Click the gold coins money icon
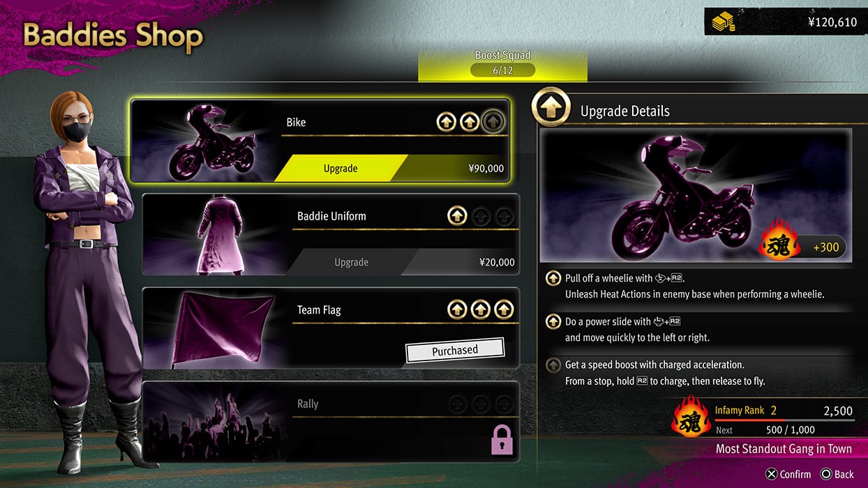Viewport: 868px width, 488px height. (724, 22)
